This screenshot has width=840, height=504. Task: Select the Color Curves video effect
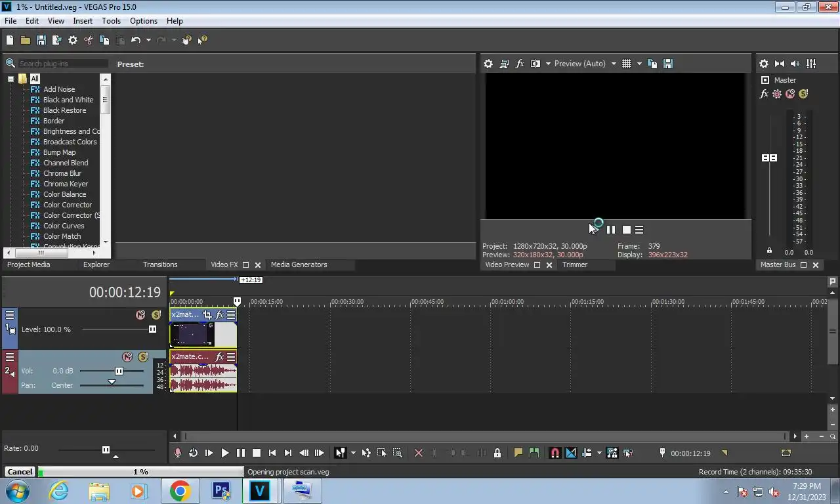point(64,226)
